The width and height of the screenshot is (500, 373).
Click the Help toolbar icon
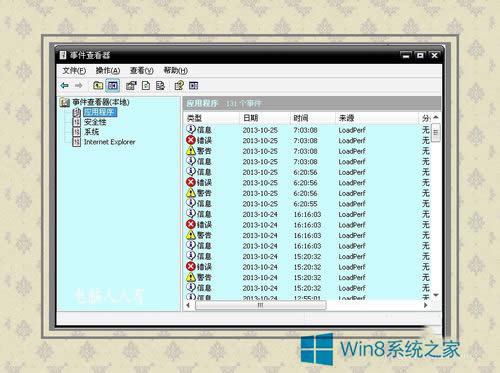[x=179, y=85]
